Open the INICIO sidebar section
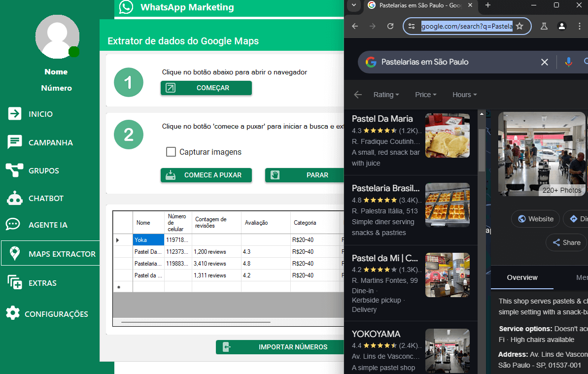This screenshot has height=374, width=588. pyautogui.click(x=31, y=113)
